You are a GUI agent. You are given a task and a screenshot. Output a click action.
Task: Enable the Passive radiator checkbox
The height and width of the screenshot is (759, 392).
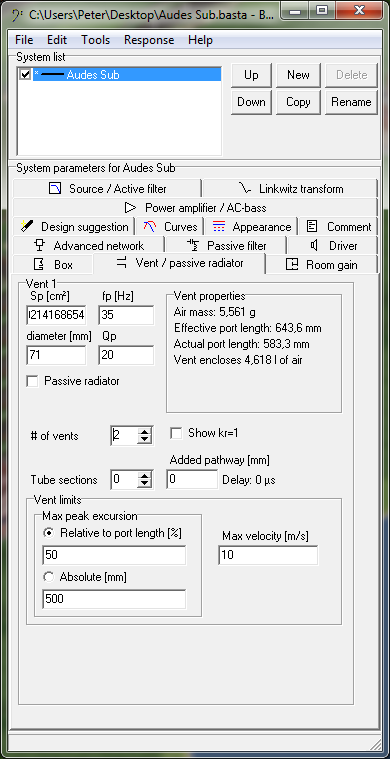click(32, 381)
